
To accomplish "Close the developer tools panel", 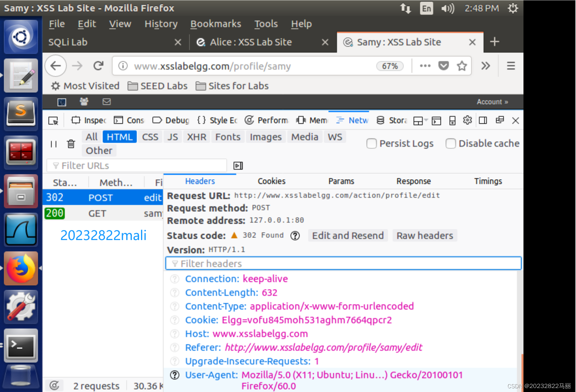I will pyautogui.click(x=515, y=121).
